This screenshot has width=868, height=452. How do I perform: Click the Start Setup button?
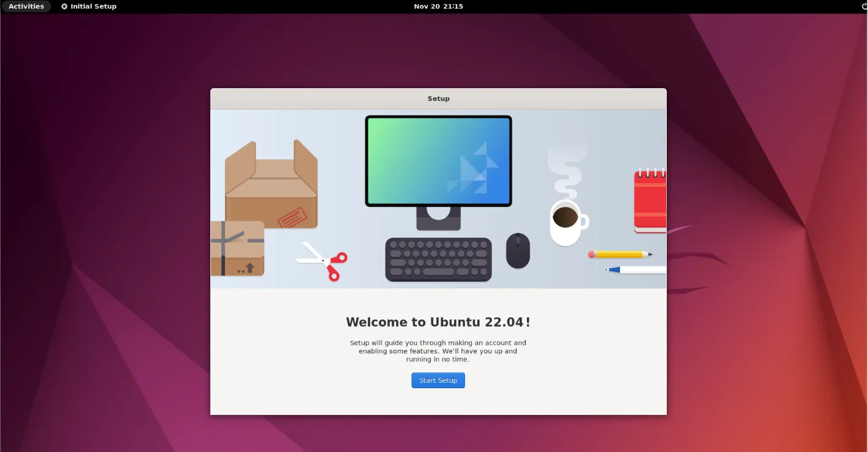click(438, 380)
